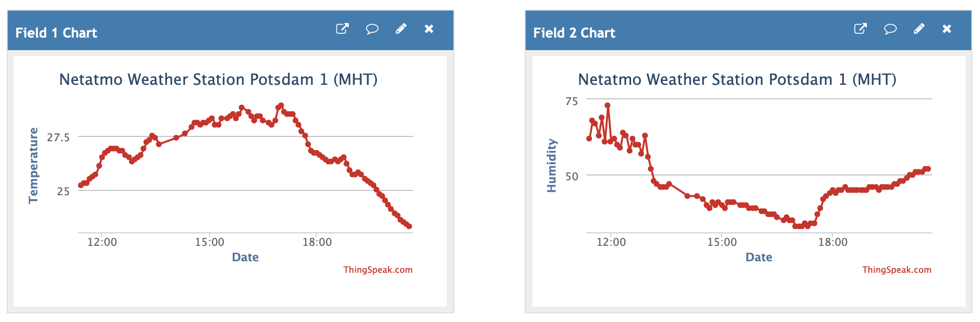Edit Field 2 Chart with pencil icon
The width and height of the screenshot is (980, 322).
[x=919, y=29]
